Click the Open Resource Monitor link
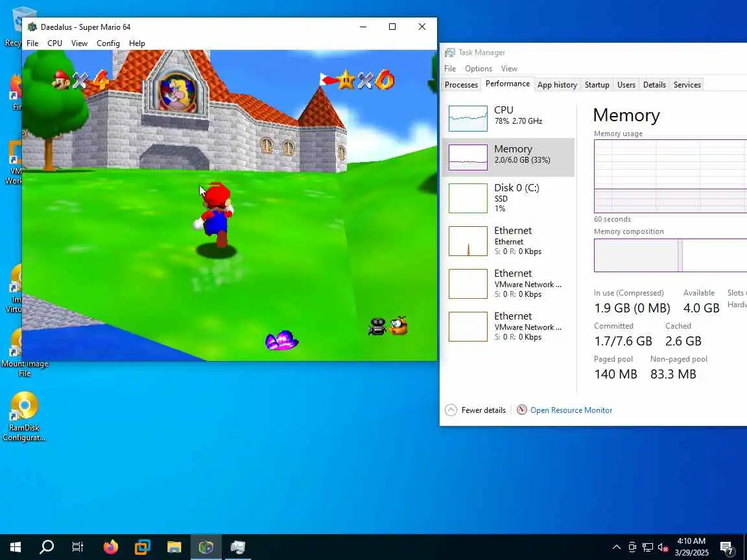 click(x=571, y=410)
